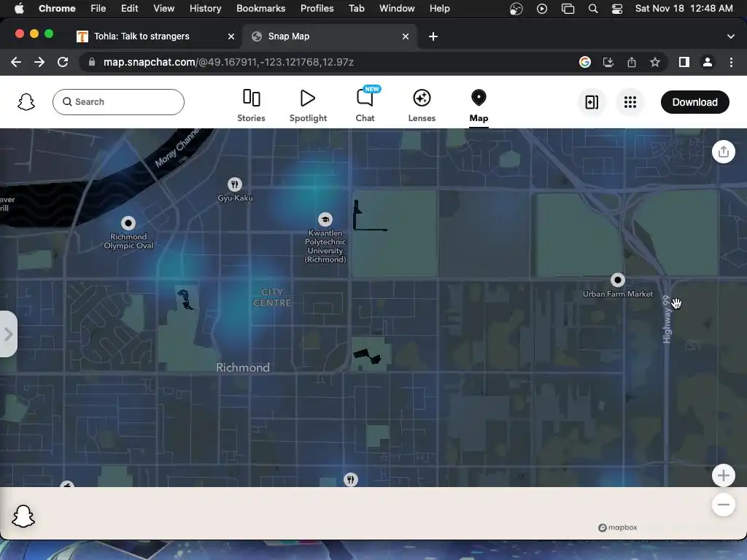747x560 pixels.
Task: Expand the left side panel chevron
Action: click(x=8, y=334)
